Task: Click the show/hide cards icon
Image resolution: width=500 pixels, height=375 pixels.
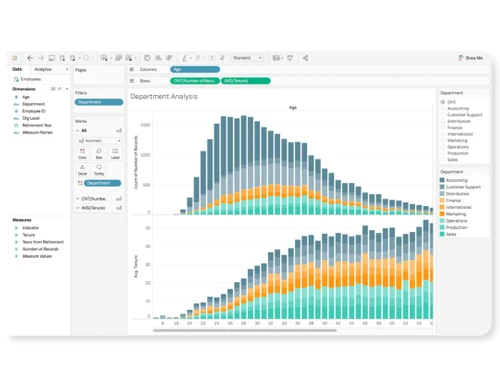Action: [x=276, y=58]
